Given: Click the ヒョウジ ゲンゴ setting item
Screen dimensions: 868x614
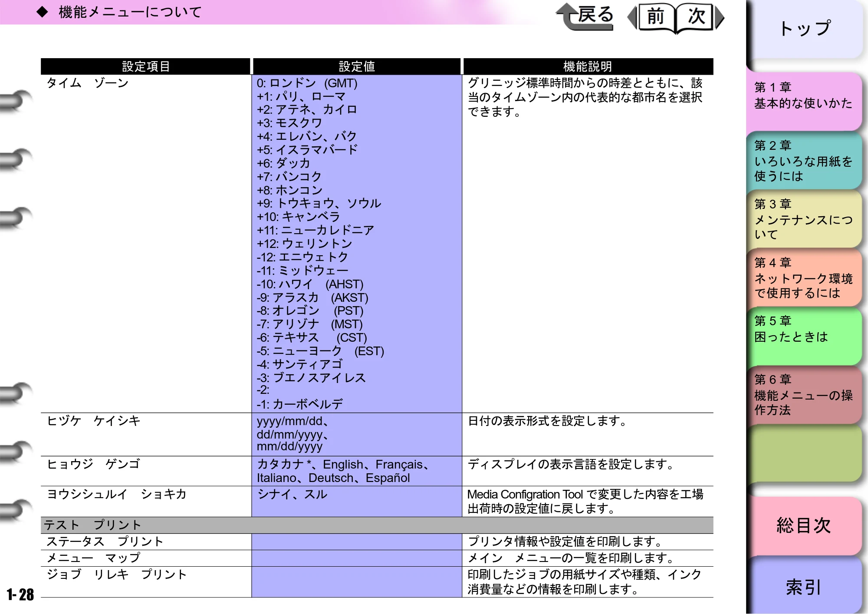Looking at the screenshot, I should tap(94, 464).
